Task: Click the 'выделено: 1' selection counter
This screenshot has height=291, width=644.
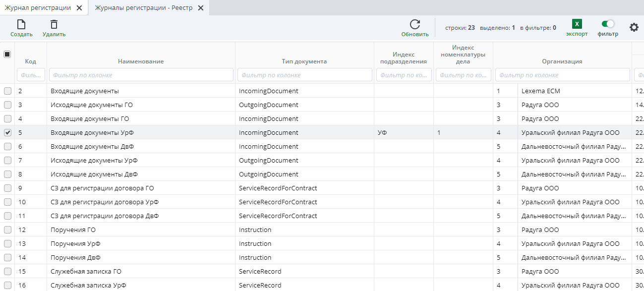Action: (x=497, y=28)
